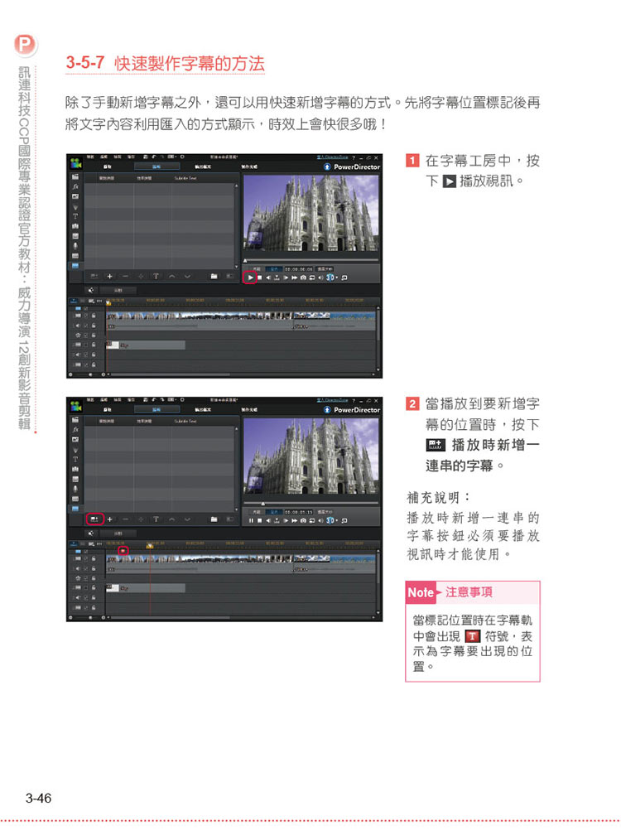Click preview seek slider in lower screenshot
The height and width of the screenshot is (840, 621).
point(308,502)
